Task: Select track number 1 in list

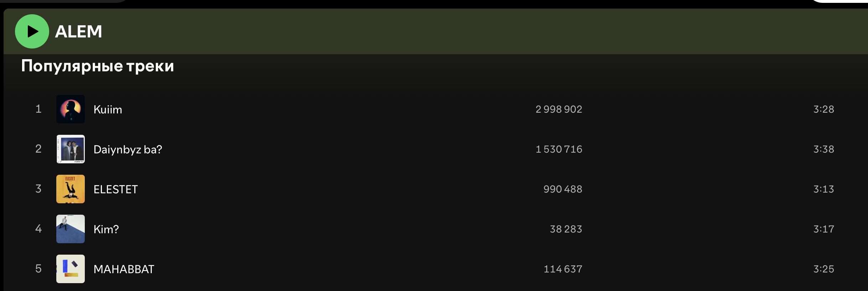Action: pyautogui.click(x=38, y=109)
